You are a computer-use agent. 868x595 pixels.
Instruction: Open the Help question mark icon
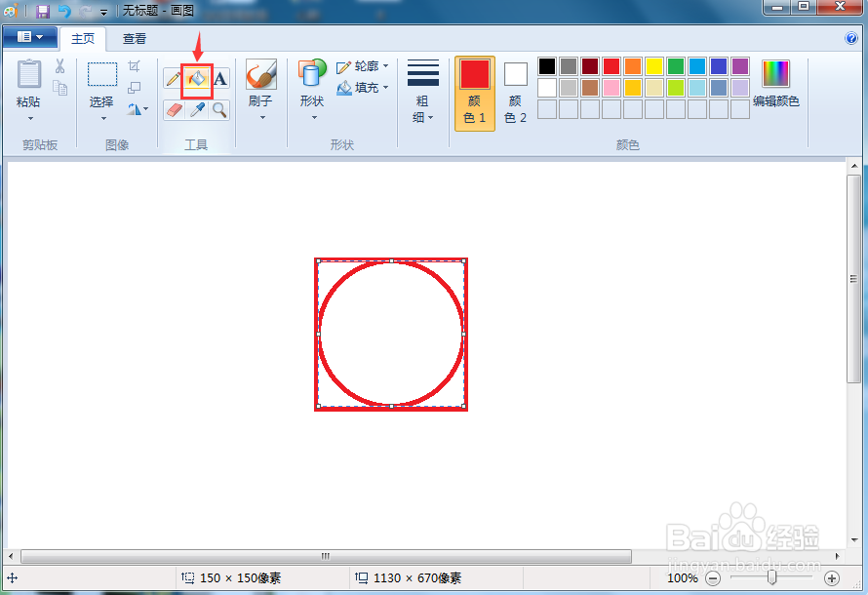[850, 38]
